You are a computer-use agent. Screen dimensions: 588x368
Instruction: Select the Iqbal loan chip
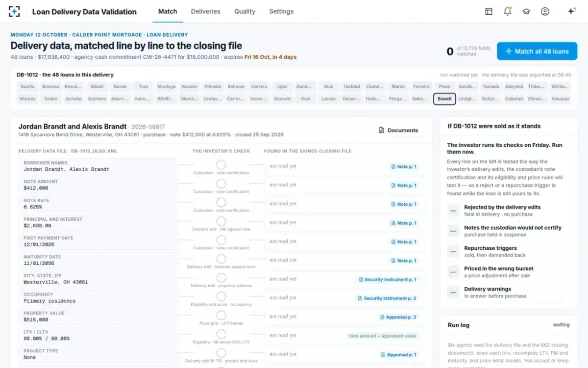(282, 86)
